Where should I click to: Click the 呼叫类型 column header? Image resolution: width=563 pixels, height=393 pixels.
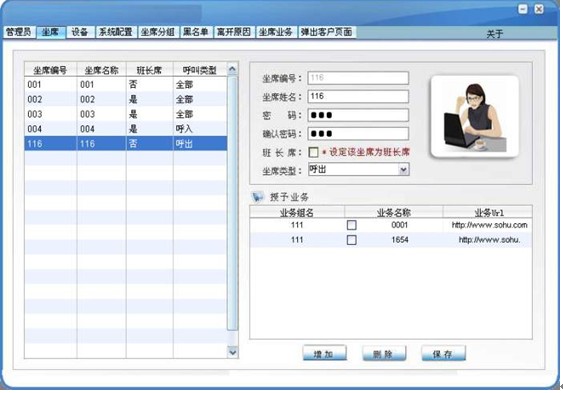200,70
